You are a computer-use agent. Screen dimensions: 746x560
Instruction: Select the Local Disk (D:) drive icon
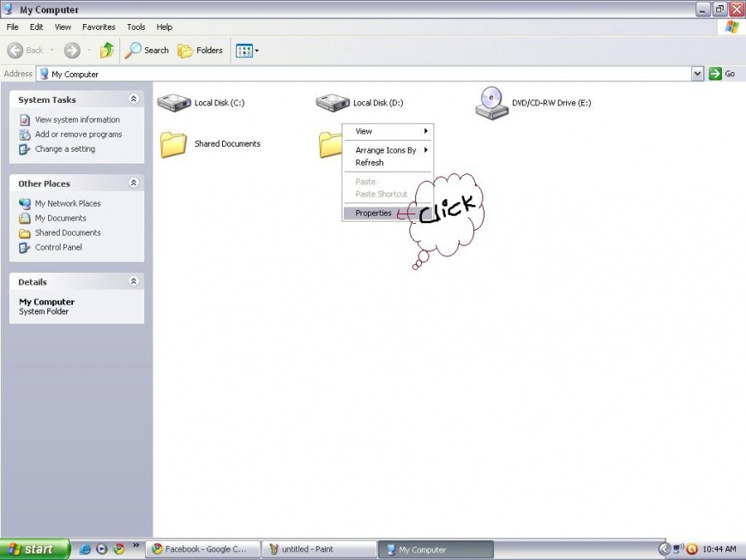(333, 103)
